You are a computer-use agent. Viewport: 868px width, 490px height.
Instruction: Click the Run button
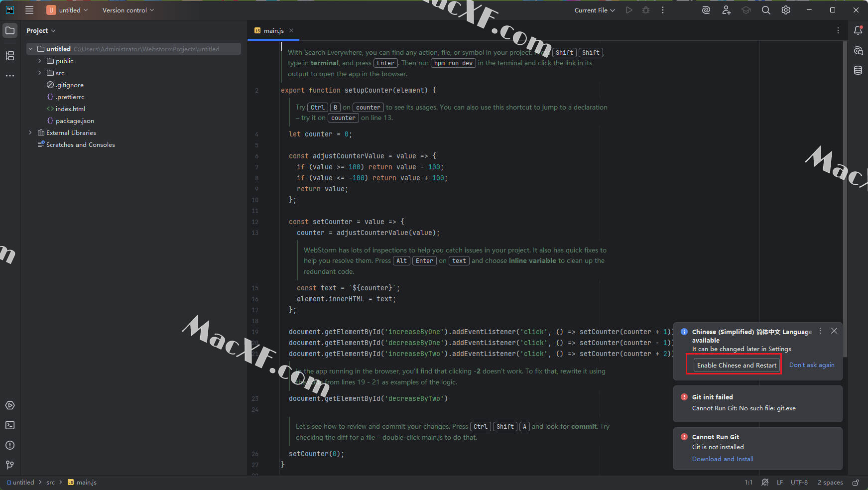coord(629,10)
